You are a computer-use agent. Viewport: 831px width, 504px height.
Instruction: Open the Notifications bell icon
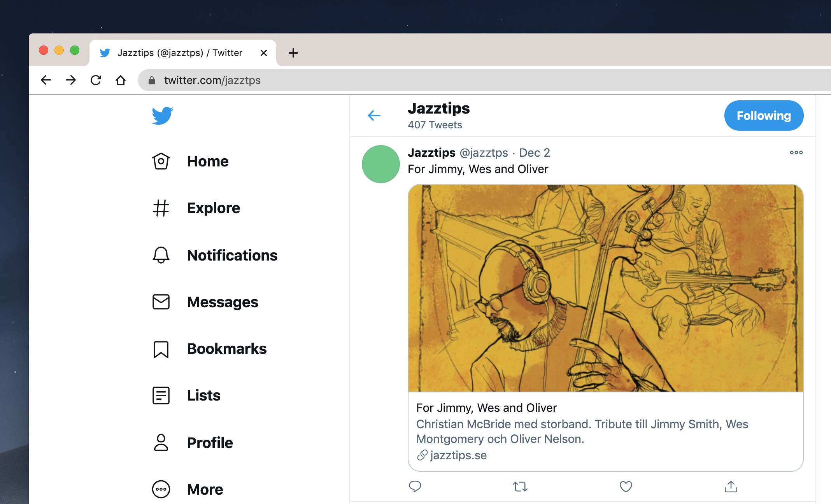click(x=161, y=255)
